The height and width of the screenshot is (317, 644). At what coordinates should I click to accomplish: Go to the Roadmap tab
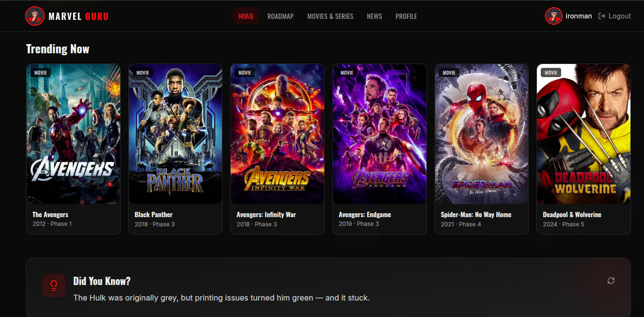tap(281, 16)
